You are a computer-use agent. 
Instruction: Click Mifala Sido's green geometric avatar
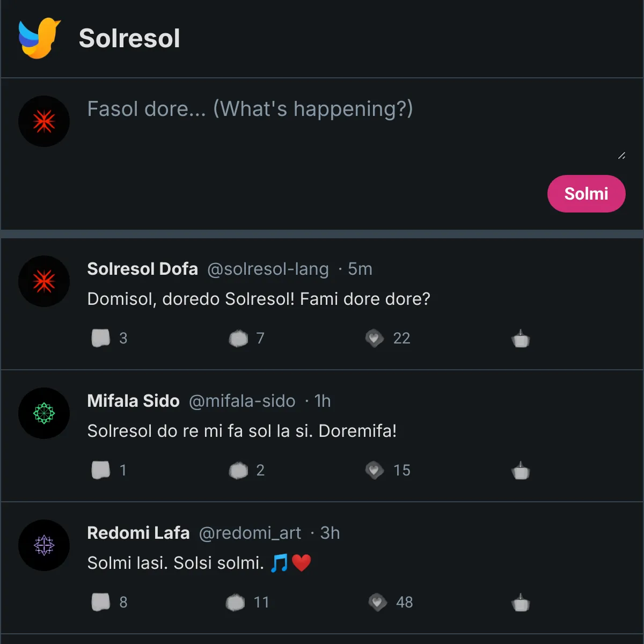pos(44,413)
